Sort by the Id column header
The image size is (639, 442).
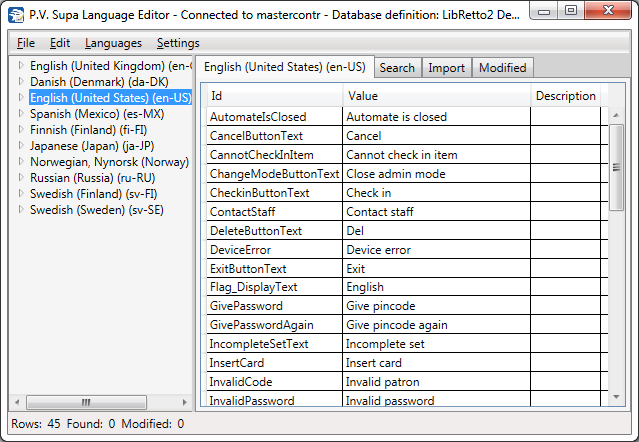tap(273, 96)
